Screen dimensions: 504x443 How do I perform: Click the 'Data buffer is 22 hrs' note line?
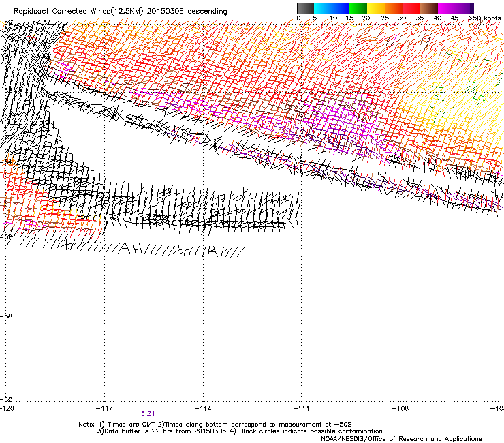pyautogui.click(x=240, y=431)
